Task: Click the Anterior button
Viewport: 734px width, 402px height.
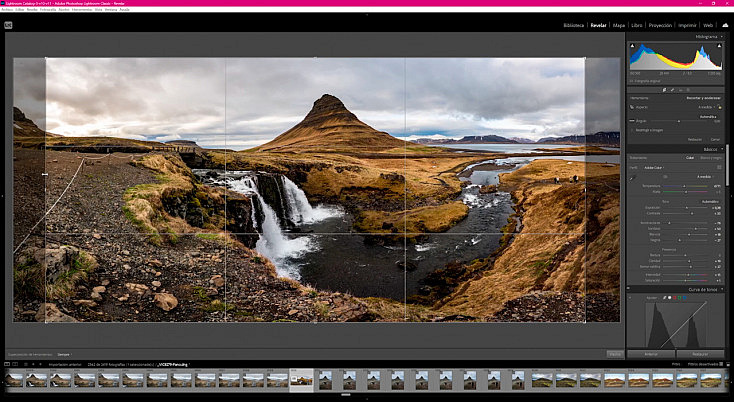Action: pos(651,354)
